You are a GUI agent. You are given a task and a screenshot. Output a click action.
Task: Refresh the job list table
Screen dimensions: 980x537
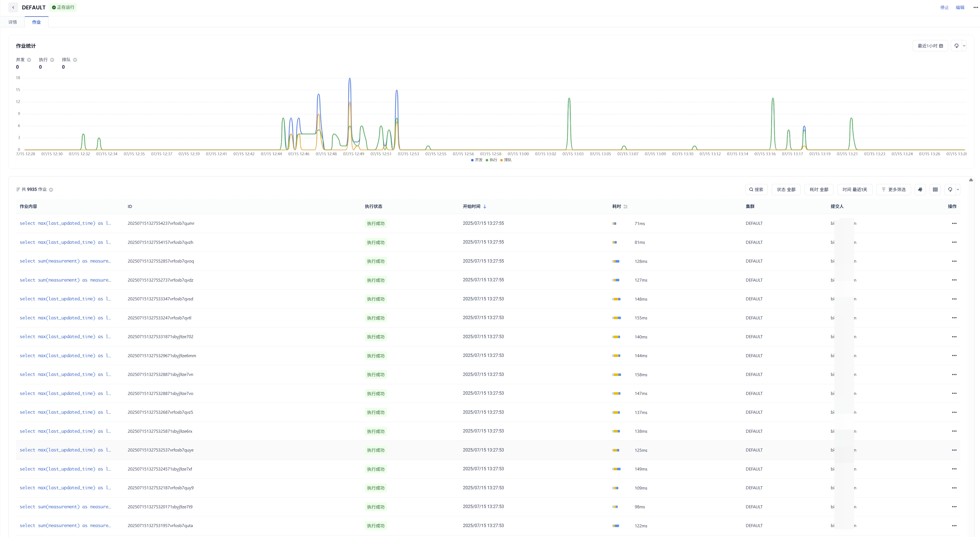point(950,189)
